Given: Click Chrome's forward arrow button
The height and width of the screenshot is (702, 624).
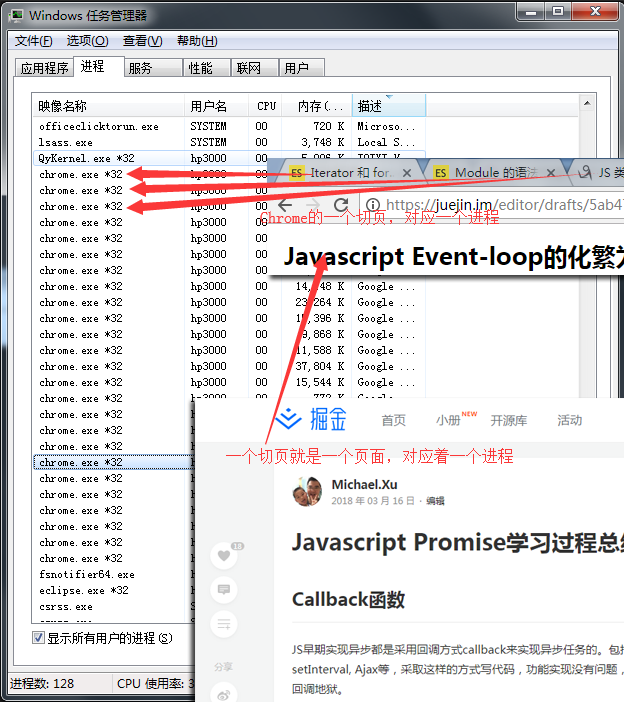Looking at the screenshot, I should [x=313, y=205].
